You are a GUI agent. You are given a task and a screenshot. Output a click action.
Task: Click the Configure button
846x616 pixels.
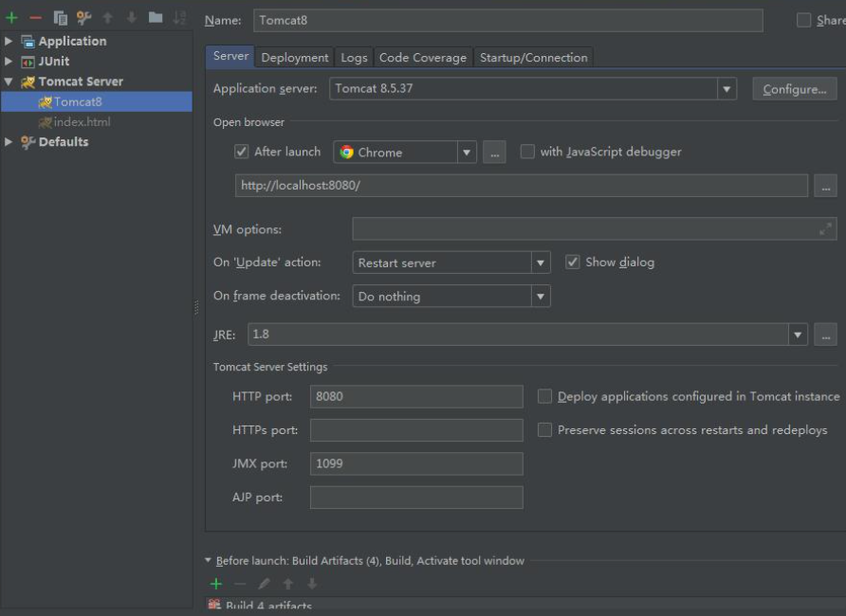[796, 90]
